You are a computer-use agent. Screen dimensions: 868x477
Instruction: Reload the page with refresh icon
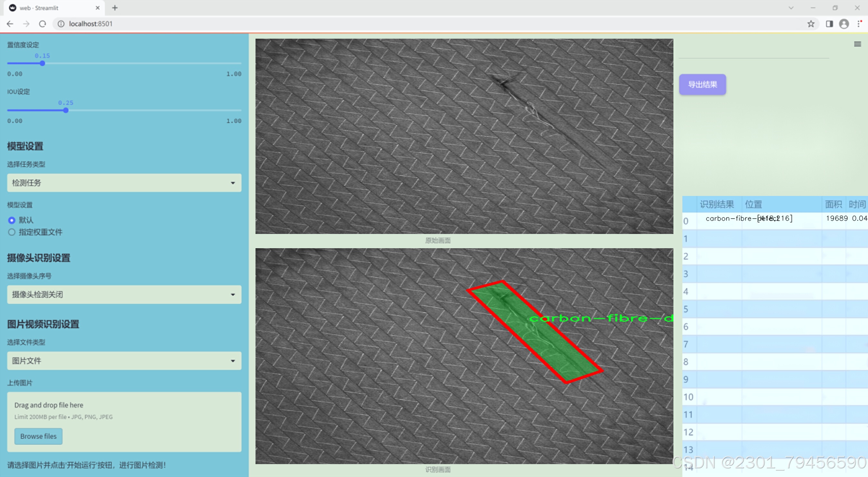(43, 24)
